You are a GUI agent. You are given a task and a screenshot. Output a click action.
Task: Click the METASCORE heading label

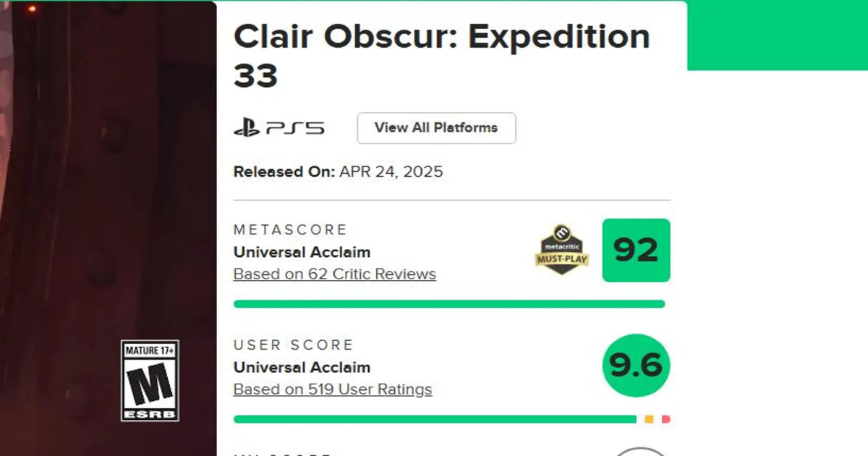[x=290, y=229]
